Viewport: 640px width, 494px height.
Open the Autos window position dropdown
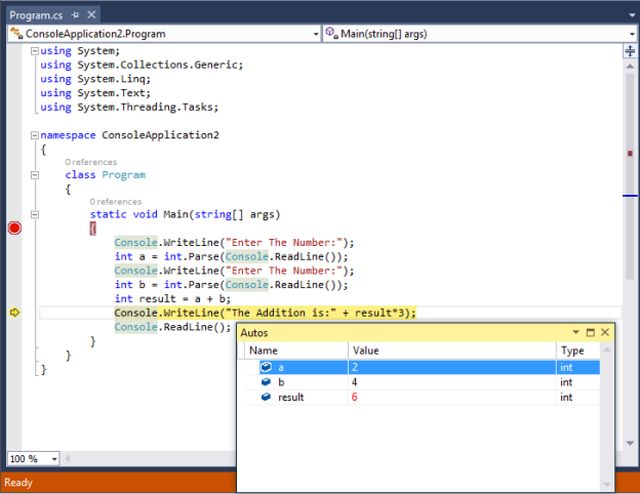pyautogui.click(x=576, y=332)
